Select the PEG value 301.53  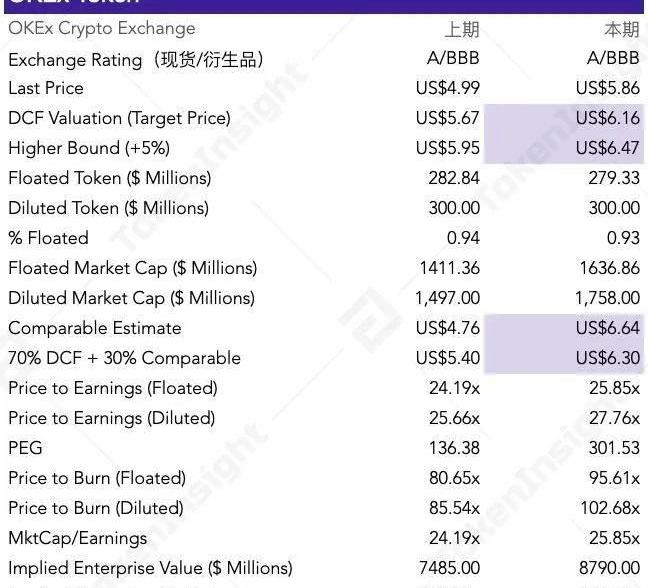[x=614, y=448]
